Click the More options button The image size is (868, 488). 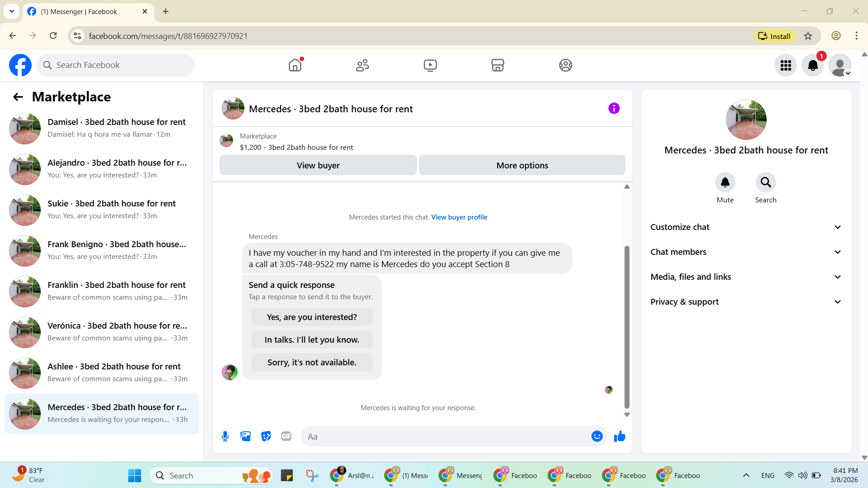tap(522, 165)
